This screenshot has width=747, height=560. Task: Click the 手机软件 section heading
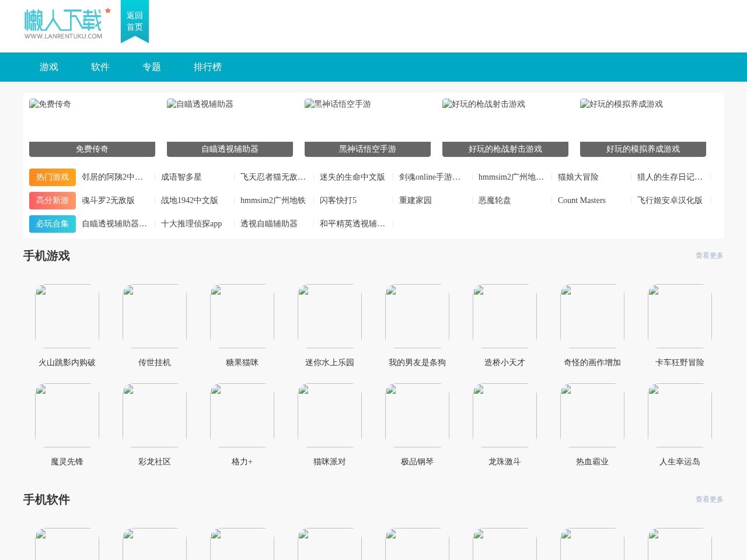tap(47, 500)
